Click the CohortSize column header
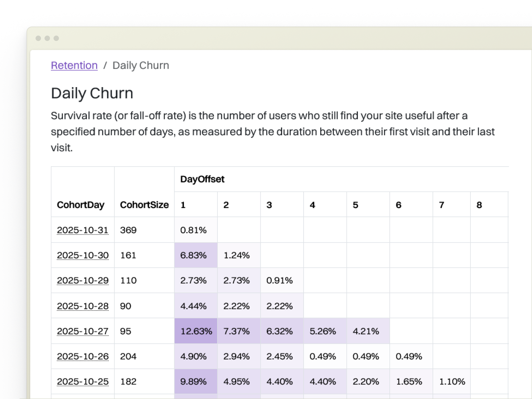 (144, 205)
